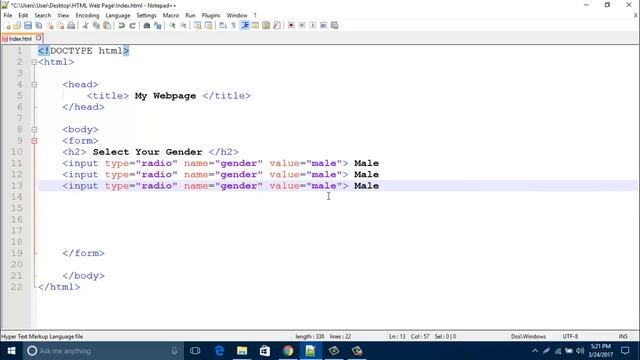640x360 pixels.
Task: Click 'Select Your Gender' heading text
Action: pyautogui.click(x=147, y=152)
